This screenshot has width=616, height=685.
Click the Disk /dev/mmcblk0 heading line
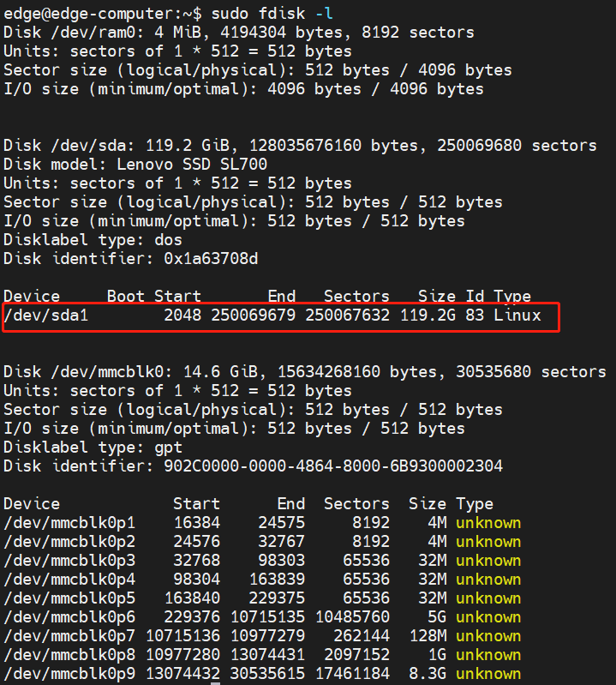[304, 372]
